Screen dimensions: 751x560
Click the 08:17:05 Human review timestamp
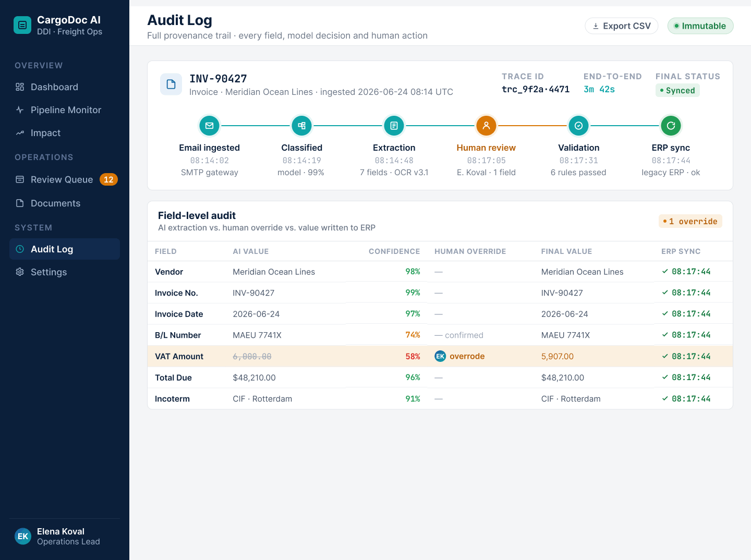pyautogui.click(x=486, y=161)
